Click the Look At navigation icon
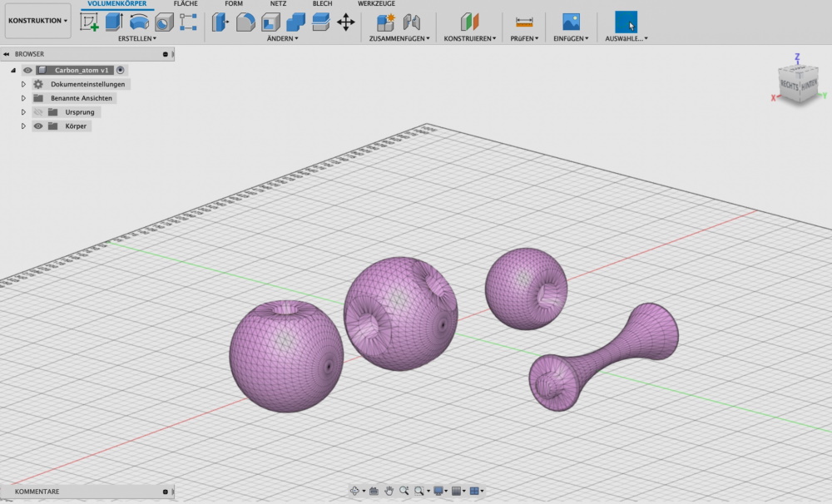832x504 pixels. click(x=374, y=492)
